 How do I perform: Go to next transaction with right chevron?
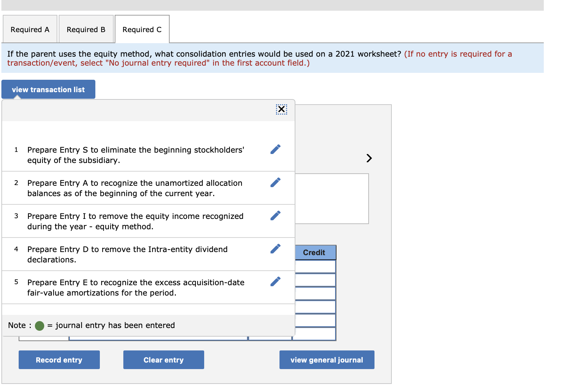(369, 158)
